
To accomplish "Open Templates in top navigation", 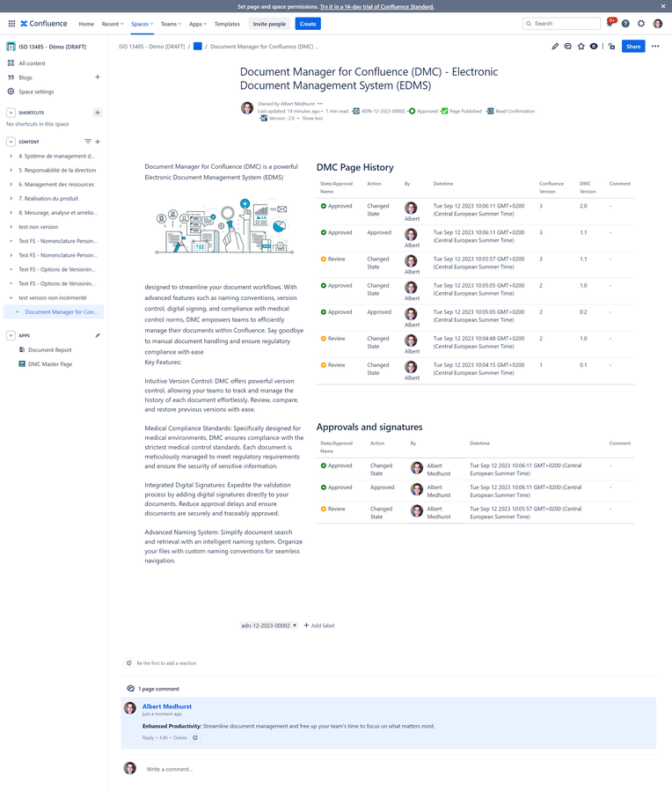I will pos(227,25).
